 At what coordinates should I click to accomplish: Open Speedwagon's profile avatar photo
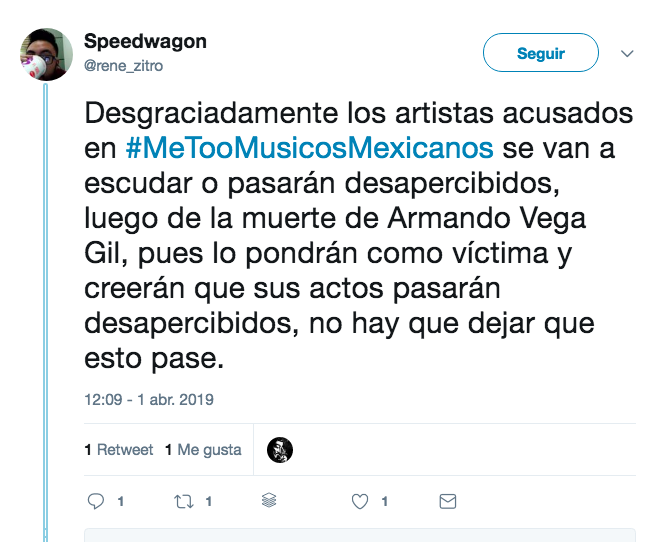pyautogui.click(x=46, y=54)
